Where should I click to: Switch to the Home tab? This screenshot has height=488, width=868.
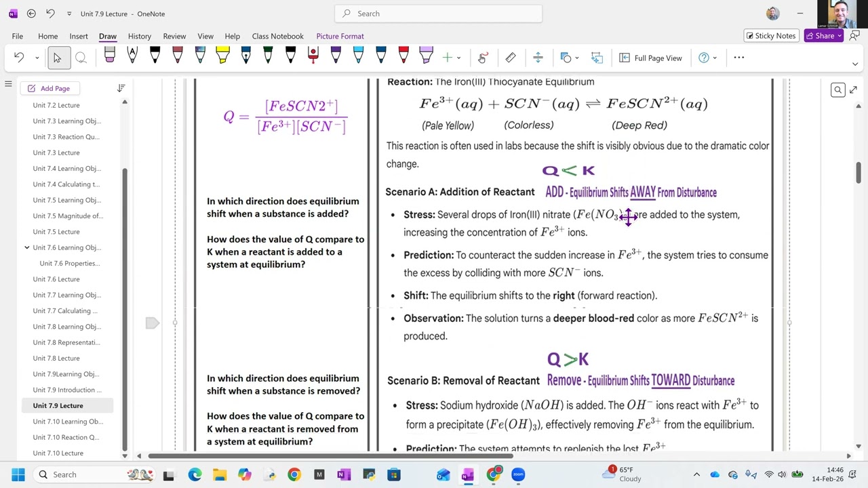point(47,36)
